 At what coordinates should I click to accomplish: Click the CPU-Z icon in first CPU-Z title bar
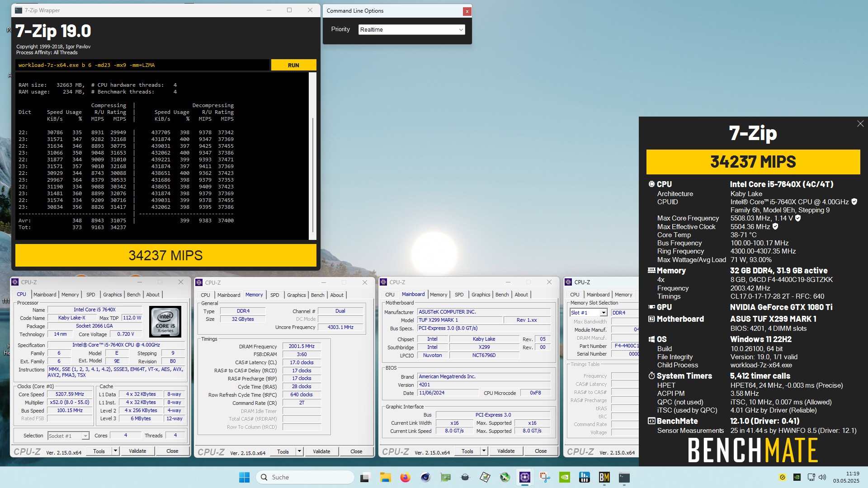tap(15, 282)
